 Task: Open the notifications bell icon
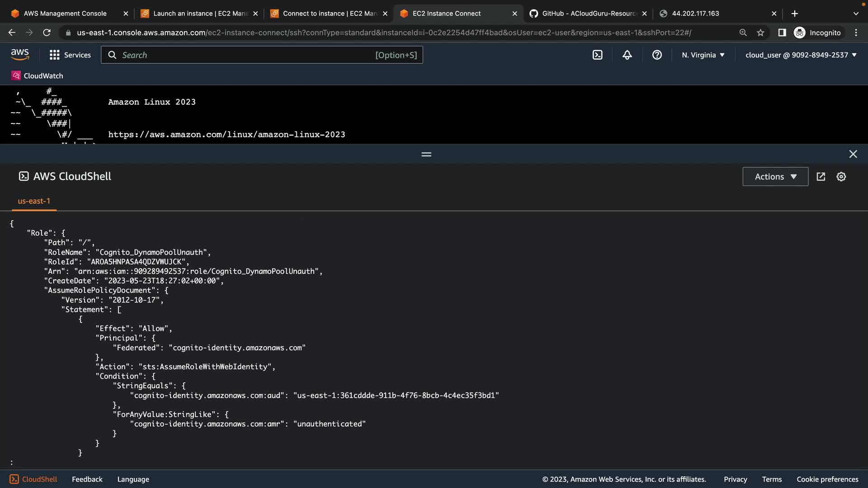[627, 55]
